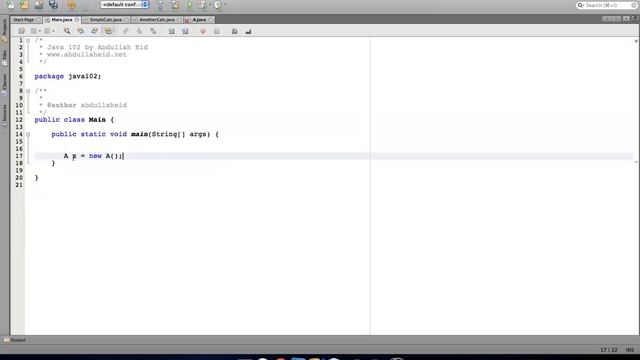Click the Clean and Build icon
This screenshot has height=360, width=640.
(x=175, y=5)
